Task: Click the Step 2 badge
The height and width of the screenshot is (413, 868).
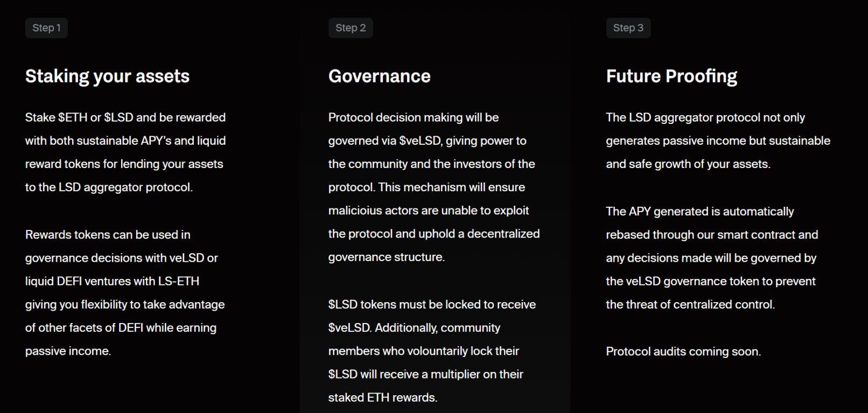Action: click(351, 28)
